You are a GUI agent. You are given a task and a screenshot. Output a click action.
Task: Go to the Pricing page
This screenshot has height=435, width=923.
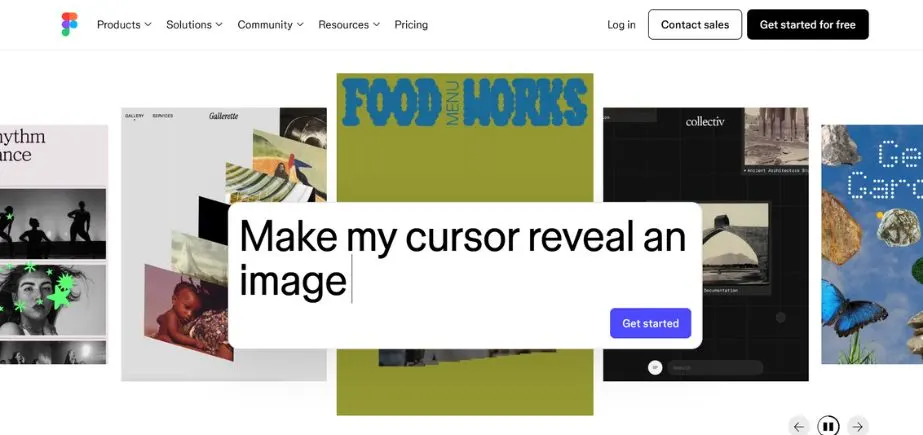[x=411, y=25]
